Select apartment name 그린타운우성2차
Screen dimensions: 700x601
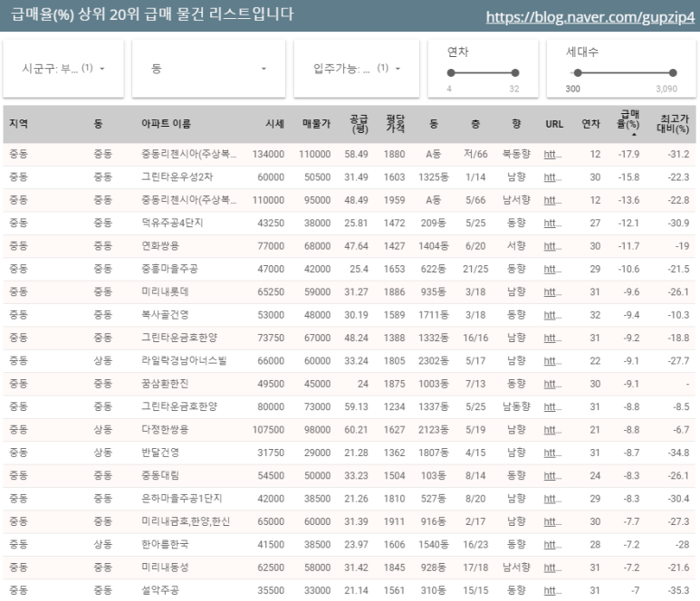pos(177,177)
